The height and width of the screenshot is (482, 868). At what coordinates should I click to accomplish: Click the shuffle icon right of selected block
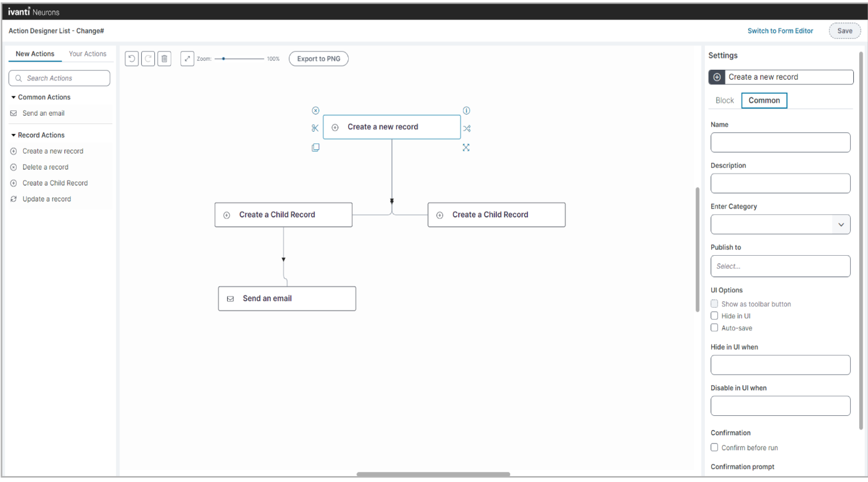coord(467,128)
